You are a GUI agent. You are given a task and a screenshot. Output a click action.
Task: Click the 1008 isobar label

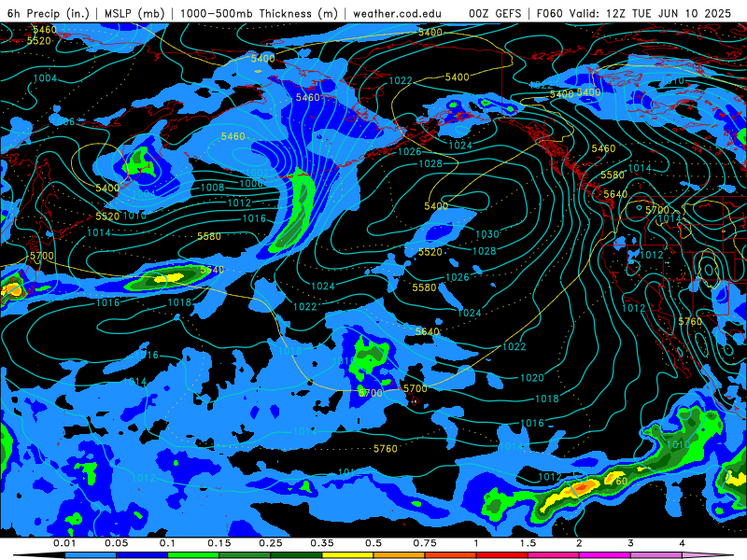point(212,188)
